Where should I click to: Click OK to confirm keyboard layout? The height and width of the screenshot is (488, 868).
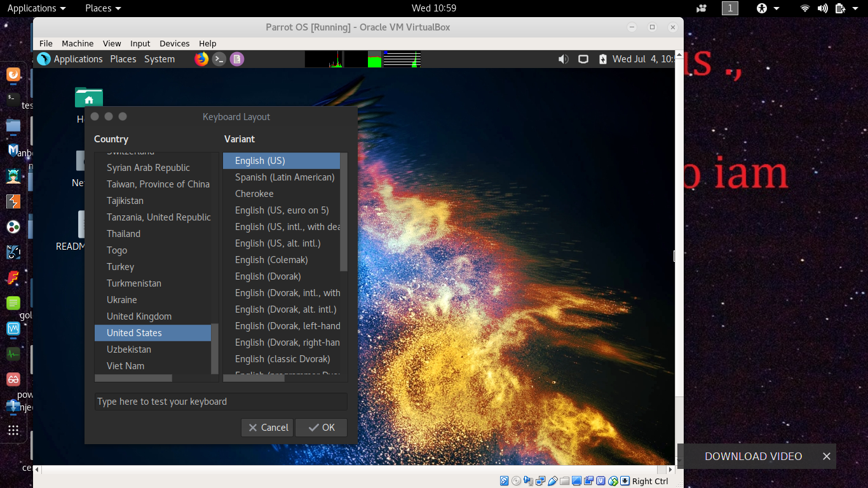pos(321,427)
